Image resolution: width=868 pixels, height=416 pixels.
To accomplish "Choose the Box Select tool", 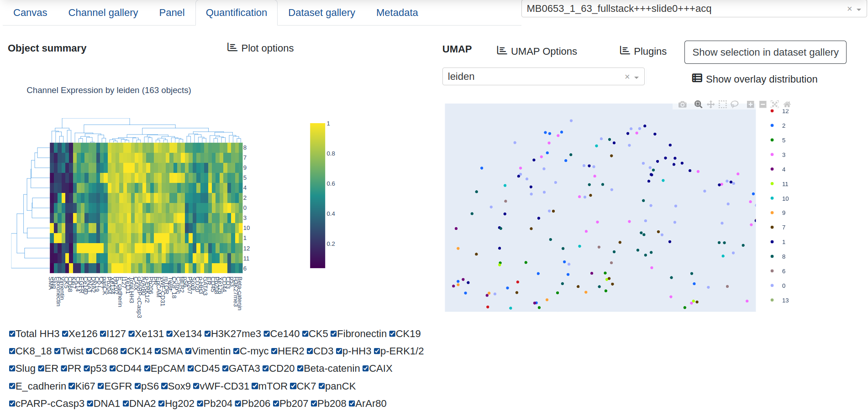I will [x=722, y=104].
